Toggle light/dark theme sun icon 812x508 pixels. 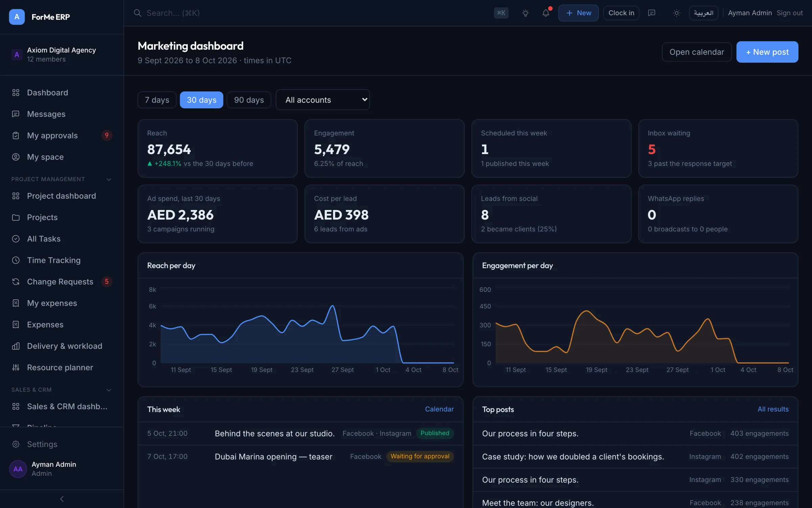tap(676, 13)
